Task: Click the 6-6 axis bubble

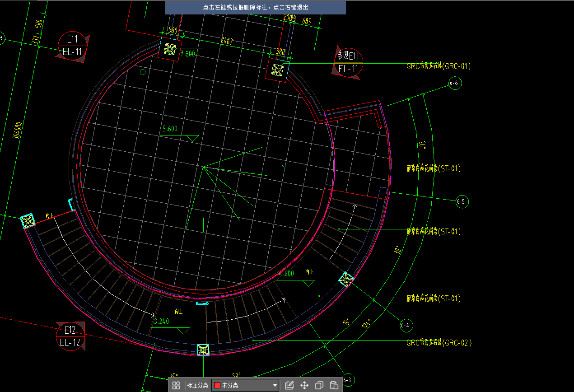Action: click(455, 83)
